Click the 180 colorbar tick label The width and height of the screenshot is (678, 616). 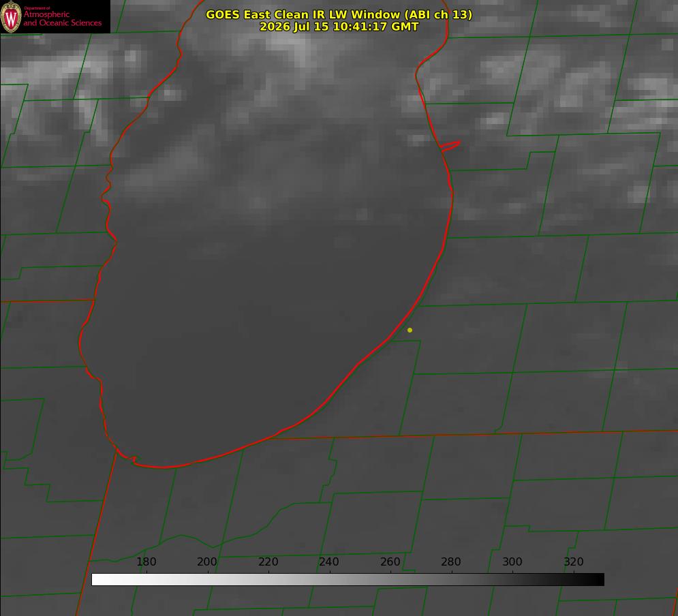tap(146, 561)
